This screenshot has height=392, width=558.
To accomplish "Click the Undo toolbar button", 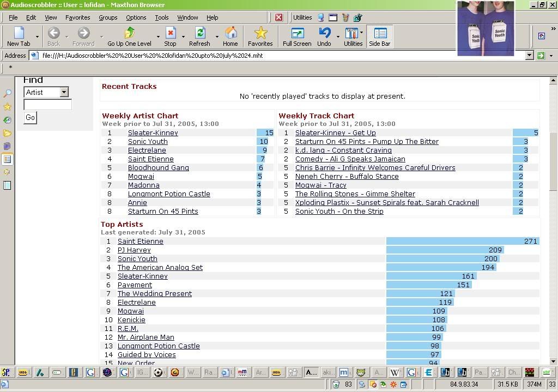I will tap(324, 36).
